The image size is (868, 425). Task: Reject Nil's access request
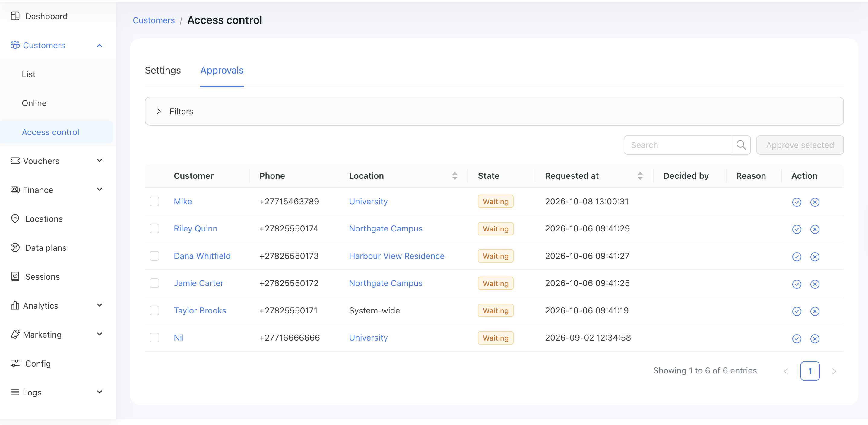pos(815,338)
